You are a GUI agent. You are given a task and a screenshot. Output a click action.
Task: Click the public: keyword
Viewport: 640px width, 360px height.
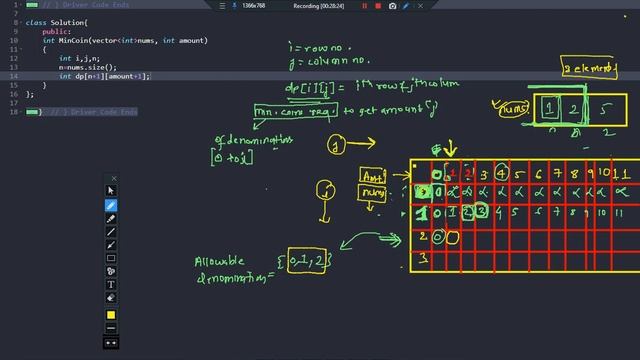tap(56, 31)
